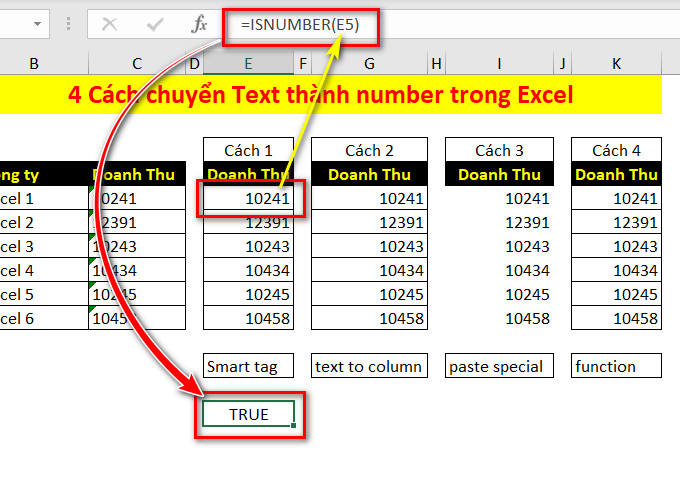This screenshot has width=680, height=495.
Task: Select column I header
Action: click(x=499, y=64)
